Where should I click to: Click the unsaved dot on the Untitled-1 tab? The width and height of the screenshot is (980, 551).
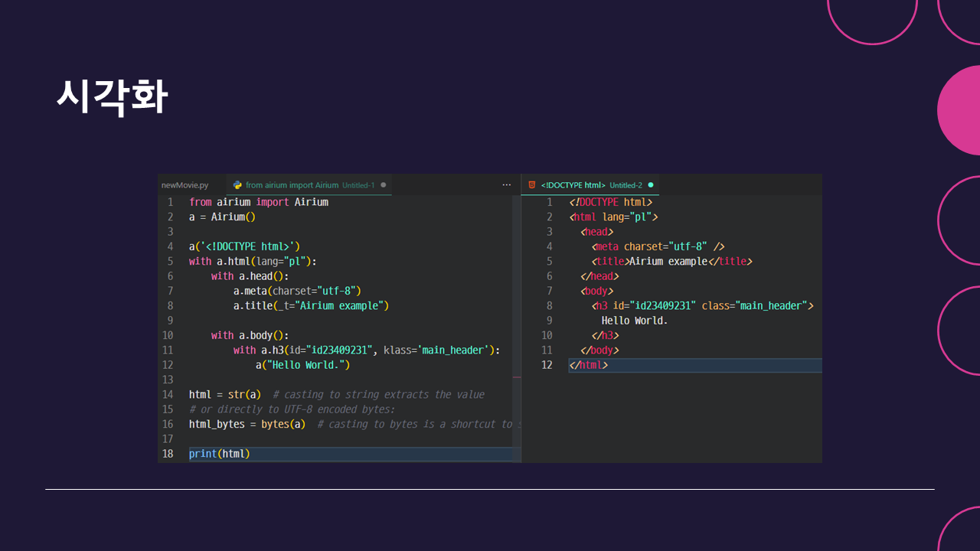coord(384,185)
